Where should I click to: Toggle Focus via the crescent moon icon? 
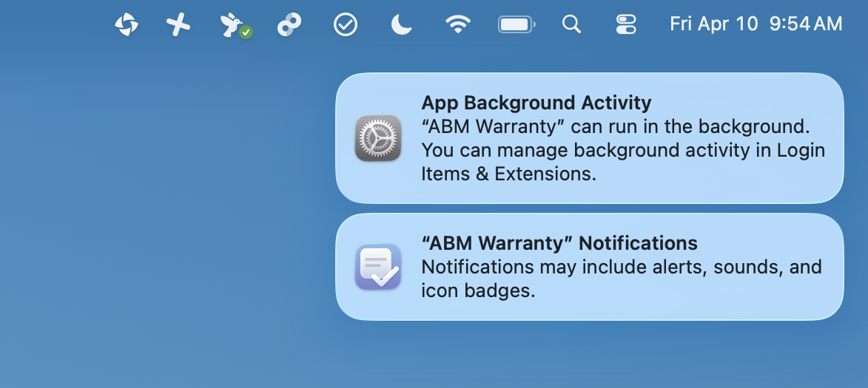click(x=401, y=25)
